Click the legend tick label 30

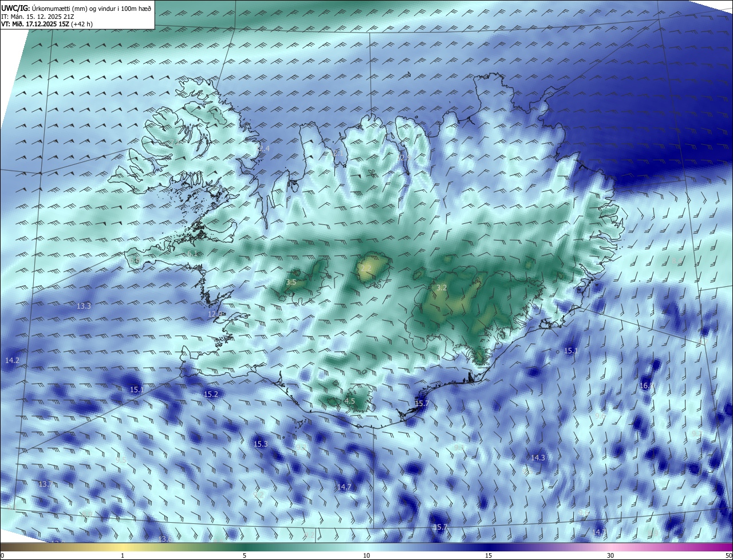click(x=610, y=556)
